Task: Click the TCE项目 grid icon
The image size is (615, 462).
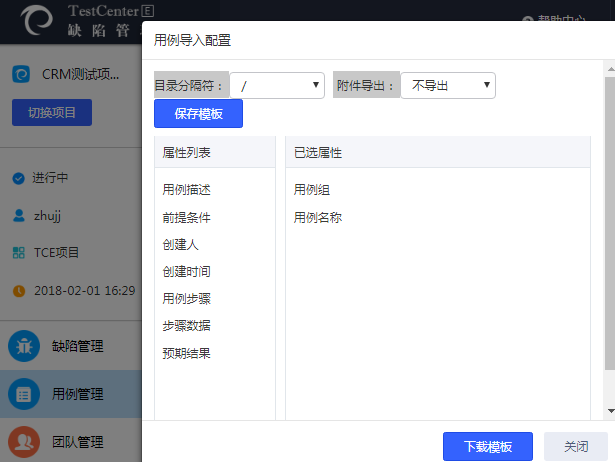Action: pos(18,253)
